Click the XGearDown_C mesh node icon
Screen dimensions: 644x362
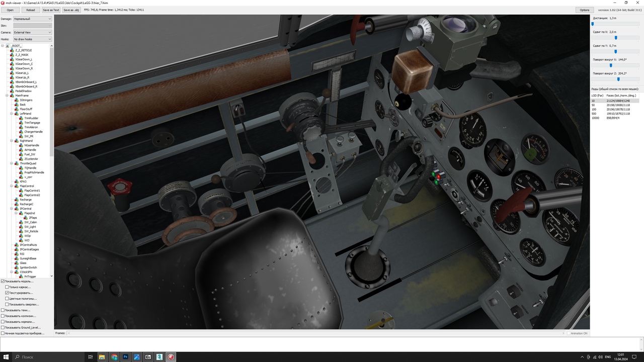(12, 64)
